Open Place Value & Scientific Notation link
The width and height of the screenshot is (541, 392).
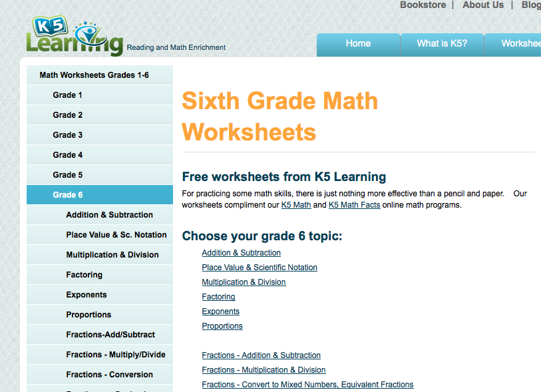pyautogui.click(x=260, y=268)
